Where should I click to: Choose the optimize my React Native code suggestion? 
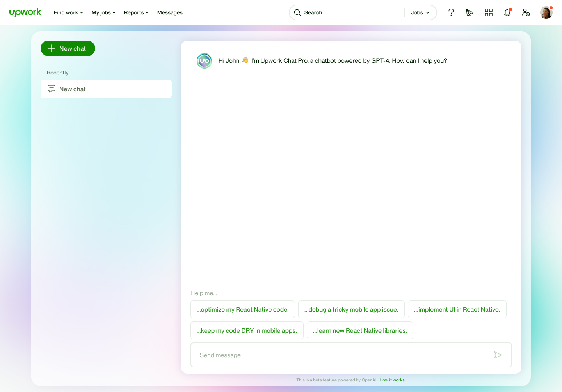tap(242, 309)
